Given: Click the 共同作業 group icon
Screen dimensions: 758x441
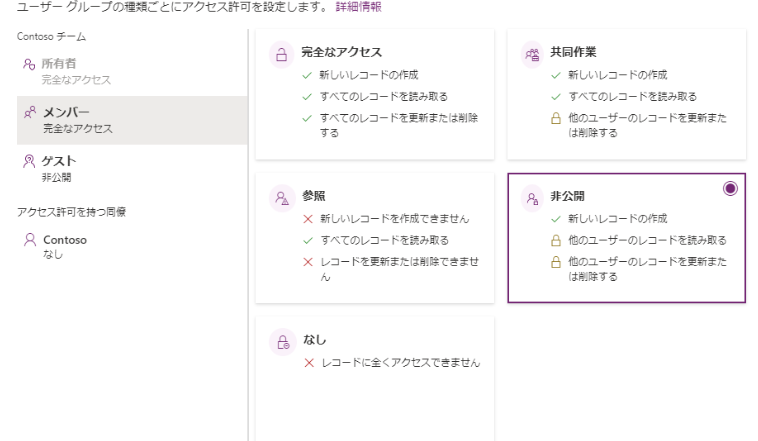Looking at the screenshot, I should coord(532,55).
